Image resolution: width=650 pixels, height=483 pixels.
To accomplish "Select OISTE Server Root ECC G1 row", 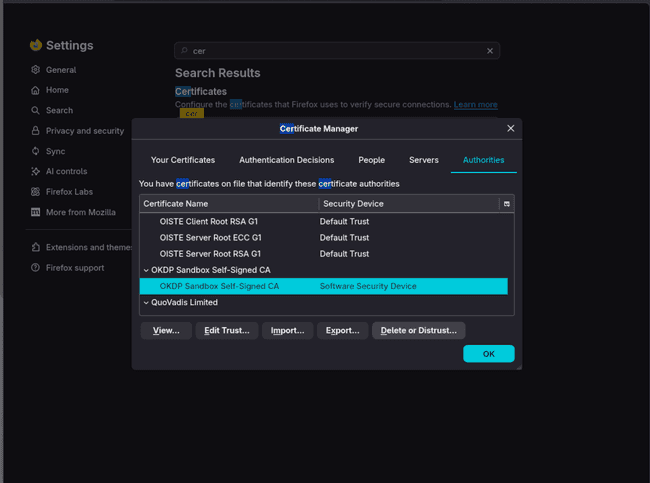I will pos(323,238).
